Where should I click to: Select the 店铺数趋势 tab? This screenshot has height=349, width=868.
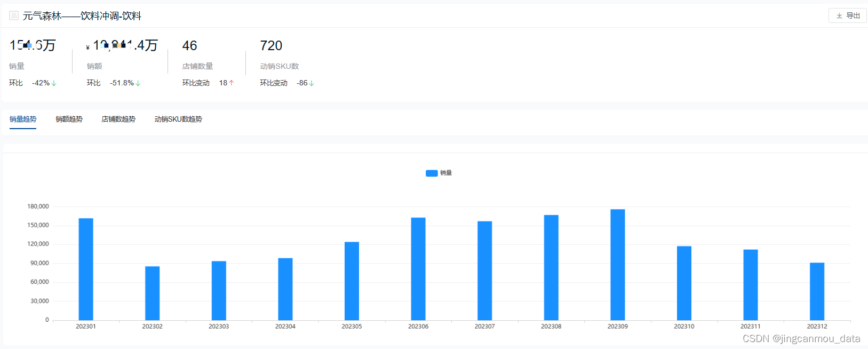click(x=118, y=119)
